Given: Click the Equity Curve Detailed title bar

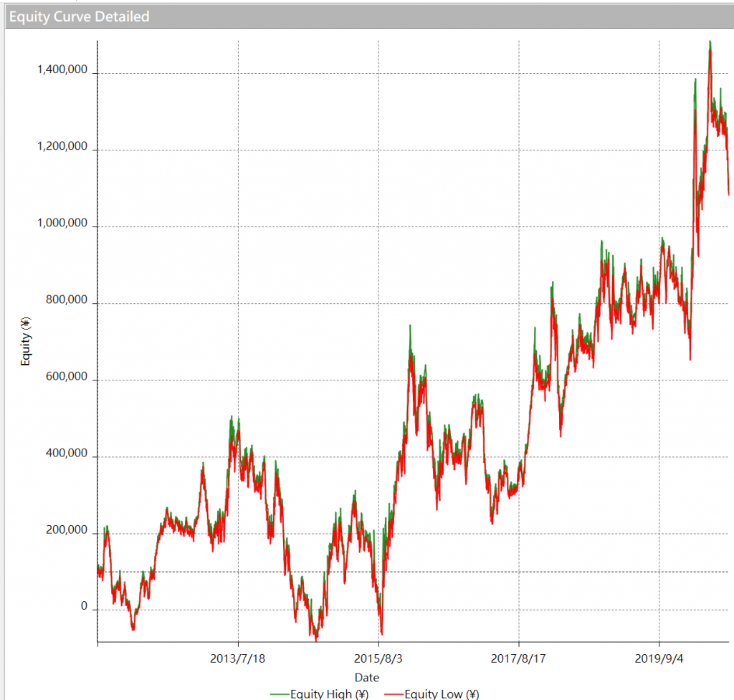Looking at the screenshot, I should [79, 16].
